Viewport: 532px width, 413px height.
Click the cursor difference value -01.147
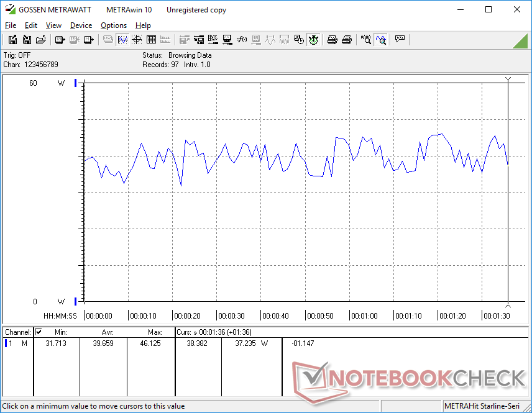click(303, 343)
